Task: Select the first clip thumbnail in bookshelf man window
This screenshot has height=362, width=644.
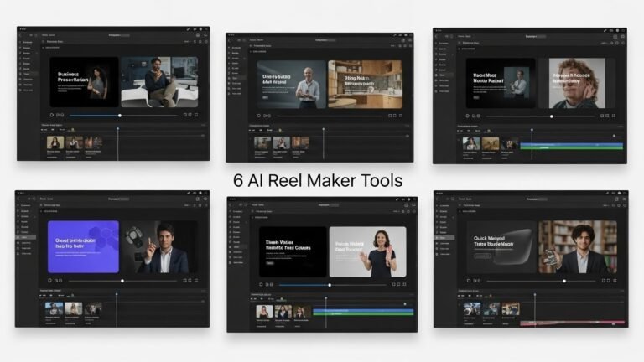Action: (x=472, y=308)
